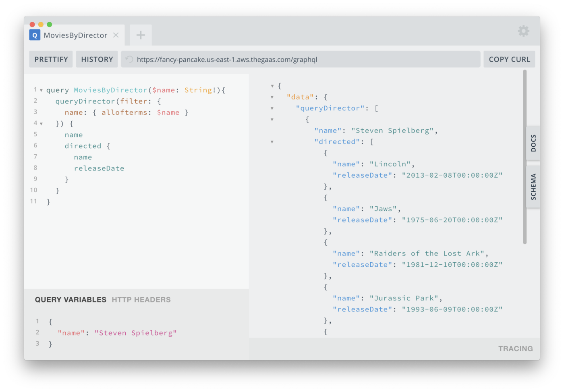
Task: Collapse the "directed" array for Spielberg
Action: (x=272, y=141)
